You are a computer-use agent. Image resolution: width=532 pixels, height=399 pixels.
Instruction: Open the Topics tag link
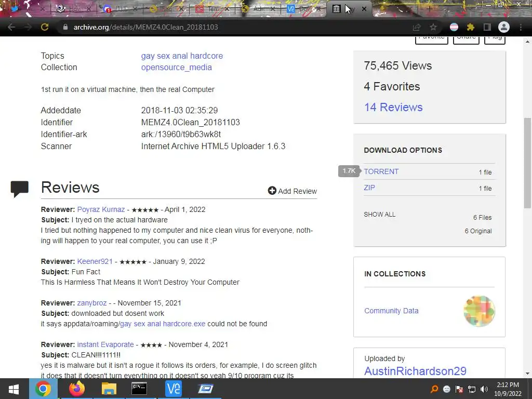182,56
